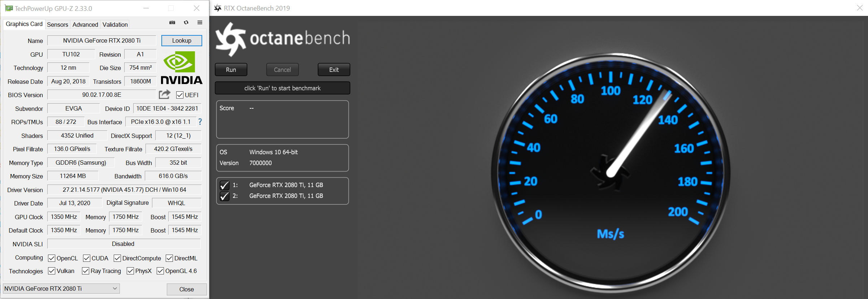Click the Bus Interface question mark
868x299 pixels.
(200, 122)
